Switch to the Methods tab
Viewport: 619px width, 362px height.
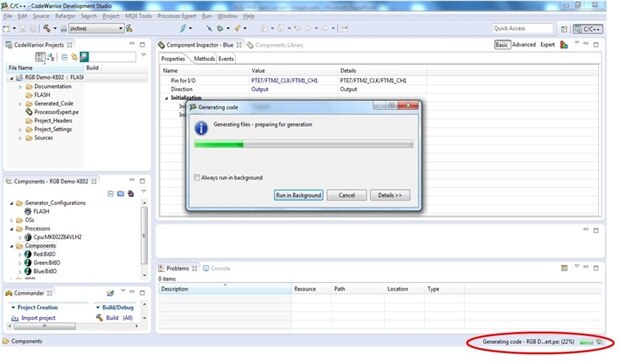click(x=204, y=59)
